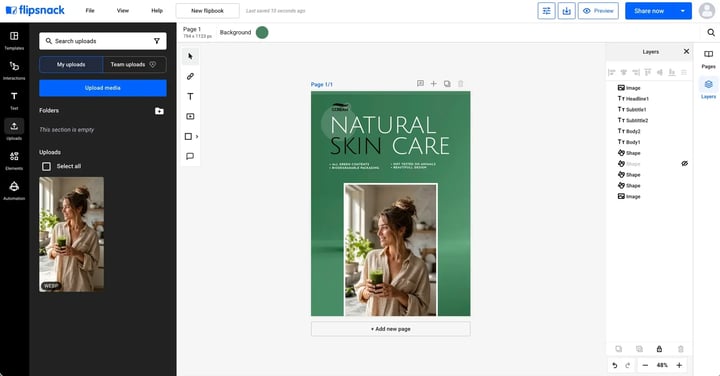Click the distribute spacing icon in Layers panel
The height and width of the screenshot is (376, 720).
684,73
